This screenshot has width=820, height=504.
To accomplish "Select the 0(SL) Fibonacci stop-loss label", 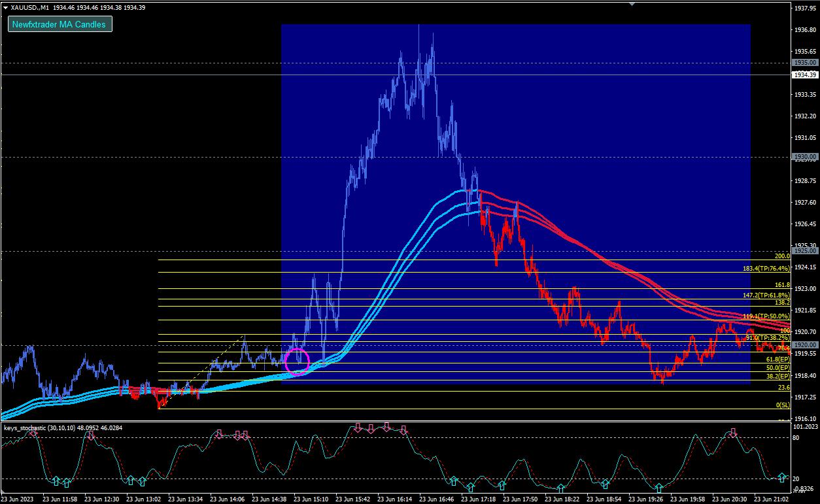I will pyautogui.click(x=783, y=405).
